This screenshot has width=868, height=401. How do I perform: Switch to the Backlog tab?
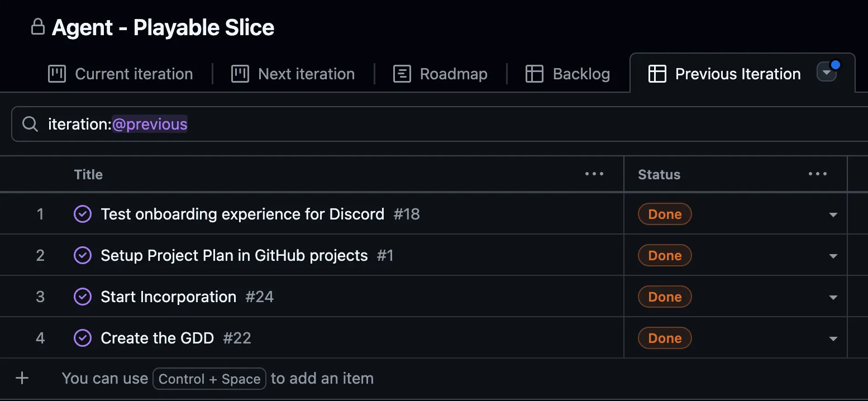pyautogui.click(x=567, y=73)
